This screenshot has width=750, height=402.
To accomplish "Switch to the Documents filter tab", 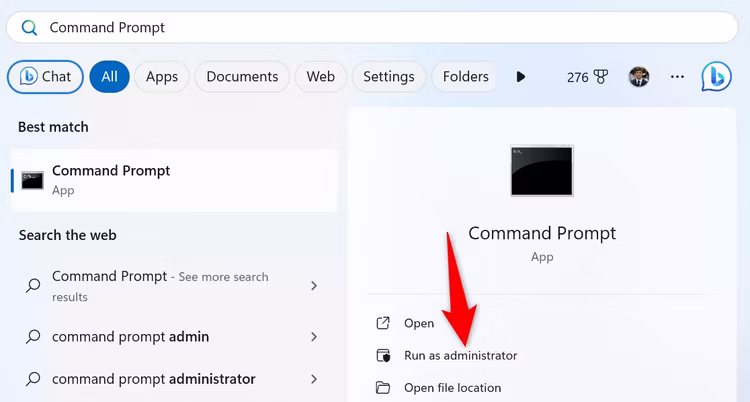I will [x=242, y=77].
